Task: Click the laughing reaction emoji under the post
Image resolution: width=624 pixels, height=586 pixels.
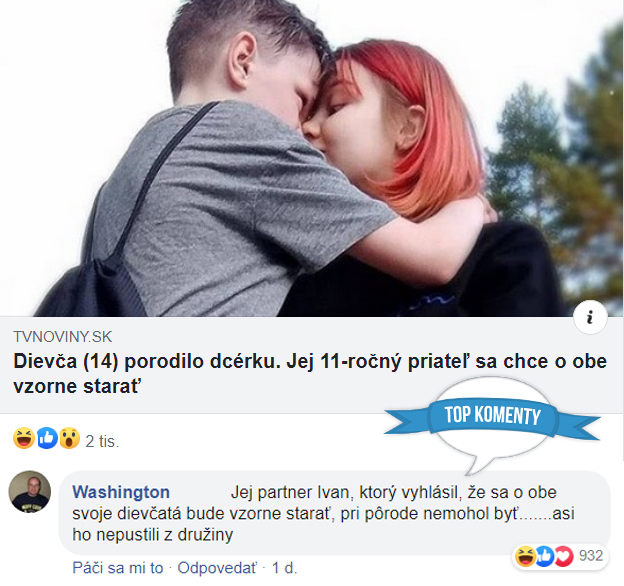Action: (x=24, y=438)
